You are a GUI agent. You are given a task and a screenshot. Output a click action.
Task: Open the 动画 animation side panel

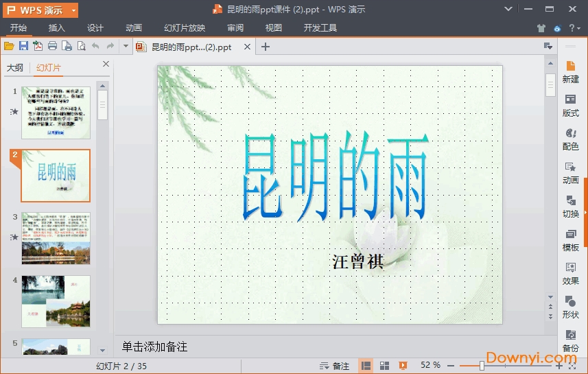point(570,173)
